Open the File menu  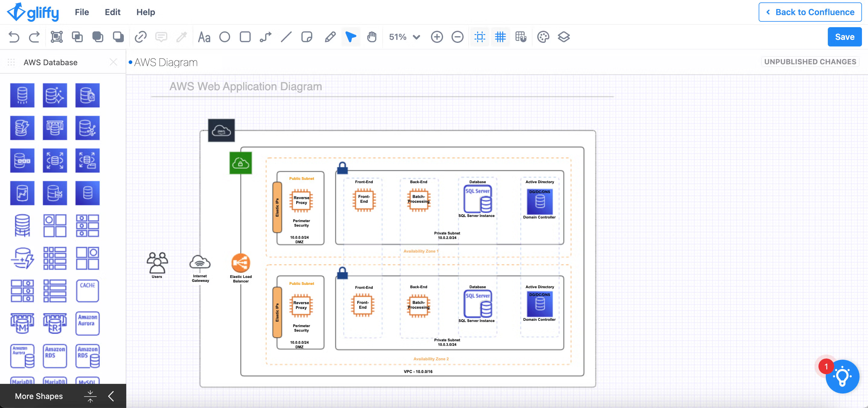point(82,12)
